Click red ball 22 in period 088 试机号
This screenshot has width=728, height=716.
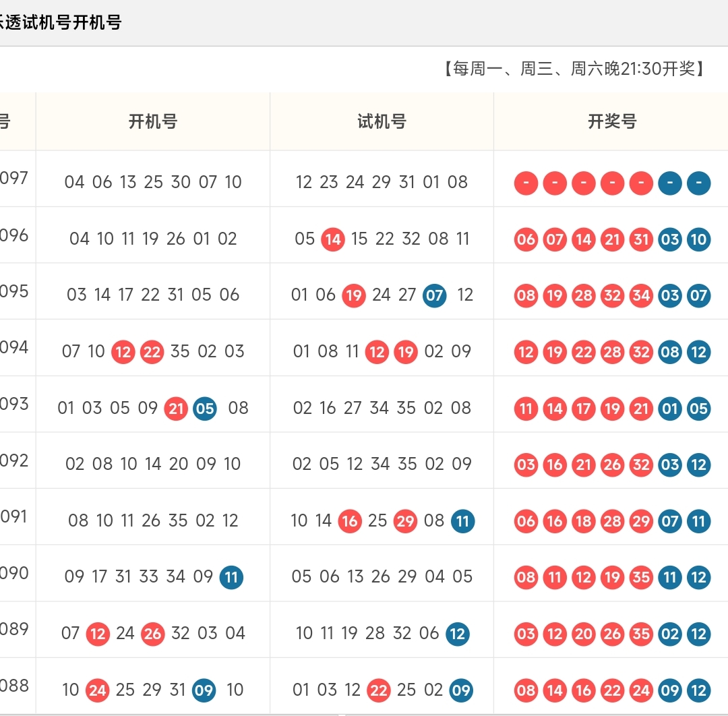(378, 690)
